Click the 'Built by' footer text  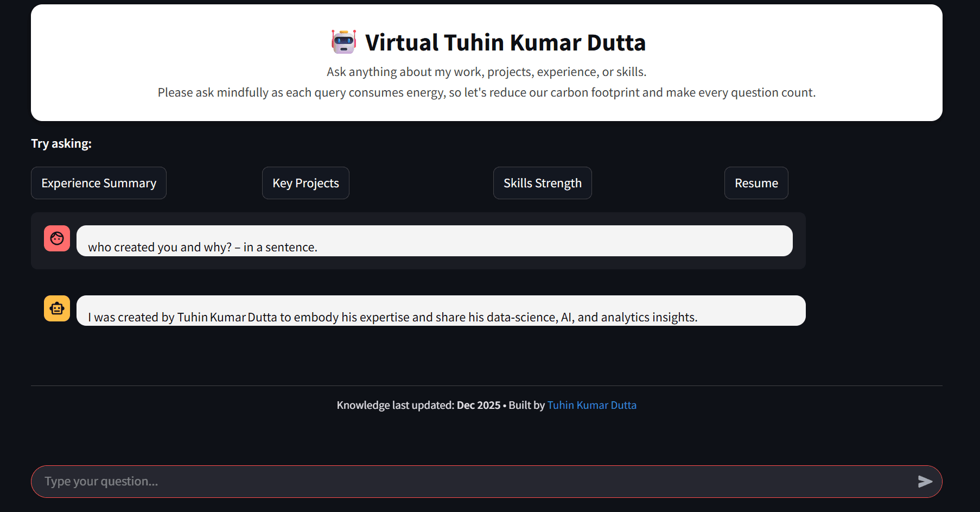point(526,405)
